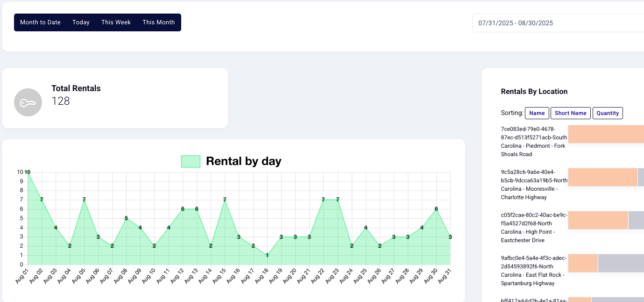Select the Month to Date filter
The height and width of the screenshot is (302, 644).
40,22
